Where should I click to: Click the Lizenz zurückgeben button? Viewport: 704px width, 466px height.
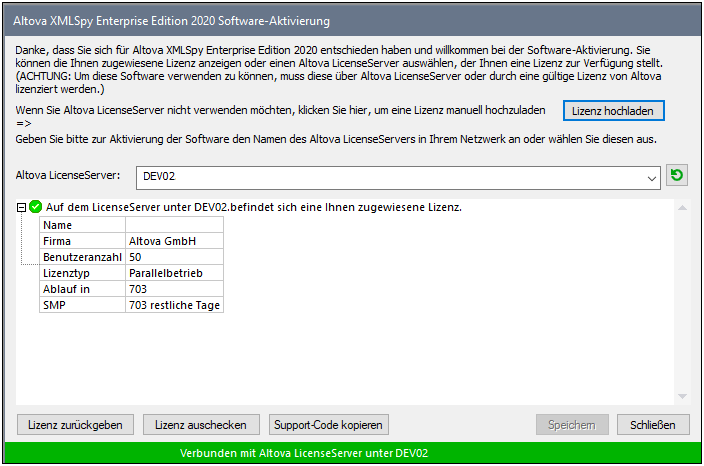pos(75,425)
